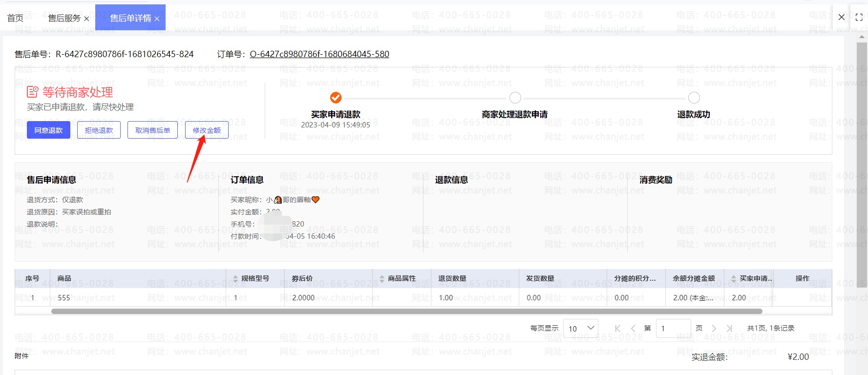
Task: Sort by 买家申请 column sort icon
Action: point(734,278)
